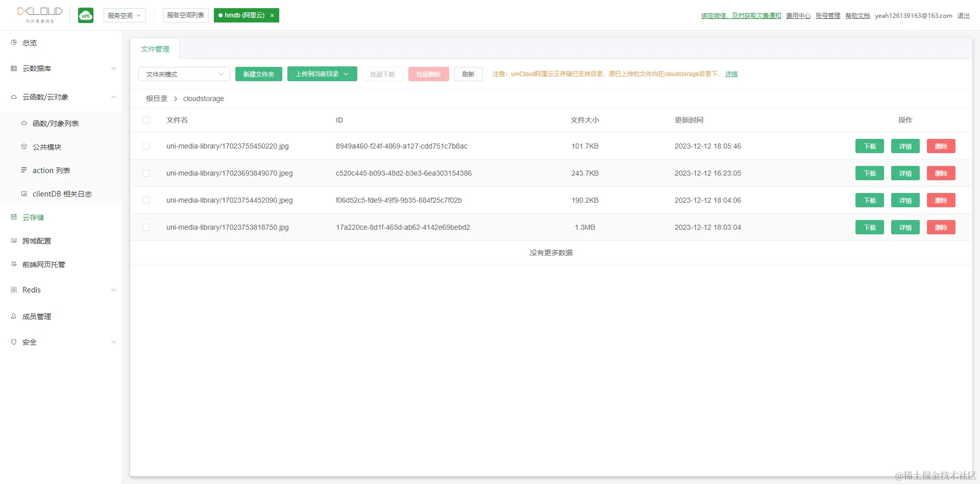Expand the Redis menu chevron
This screenshot has height=484, width=980.
coord(114,289)
